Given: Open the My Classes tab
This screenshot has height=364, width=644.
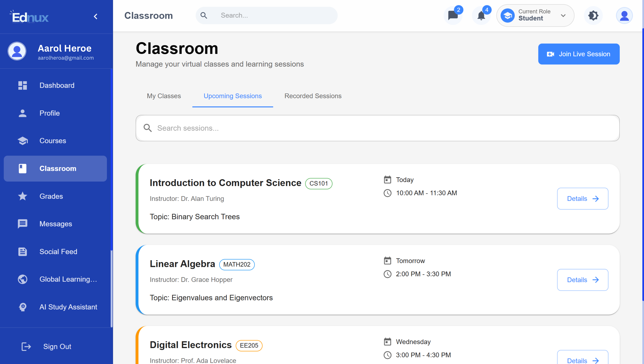Looking at the screenshot, I should [164, 96].
